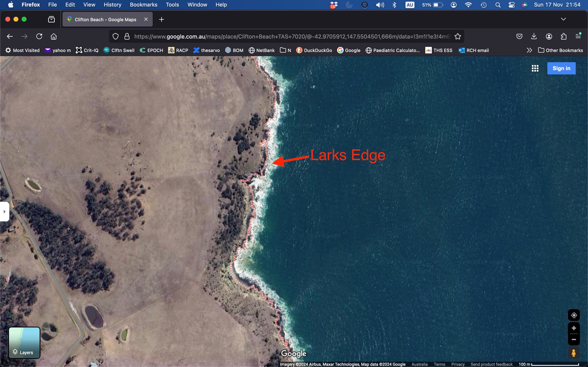Bookmark this page with the star icon
Image resolution: width=588 pixels, height=367 pixels.
458,37
